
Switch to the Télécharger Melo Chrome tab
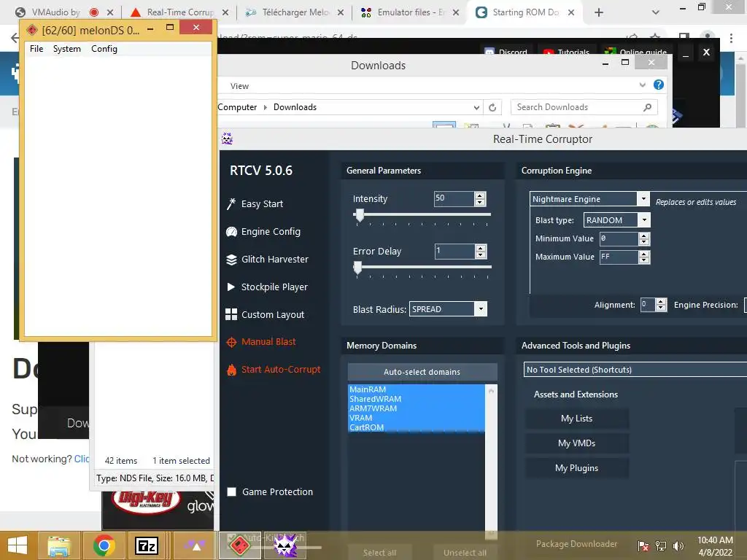[x=295, y=12]
